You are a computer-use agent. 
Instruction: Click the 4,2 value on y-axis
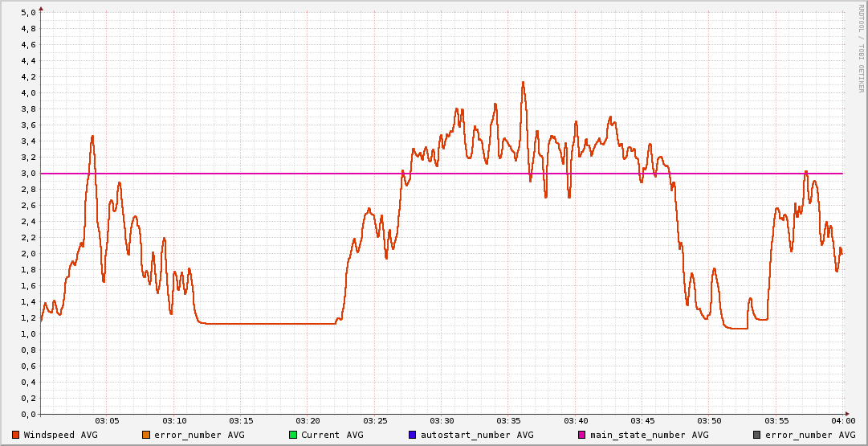[x=30, y=77]
